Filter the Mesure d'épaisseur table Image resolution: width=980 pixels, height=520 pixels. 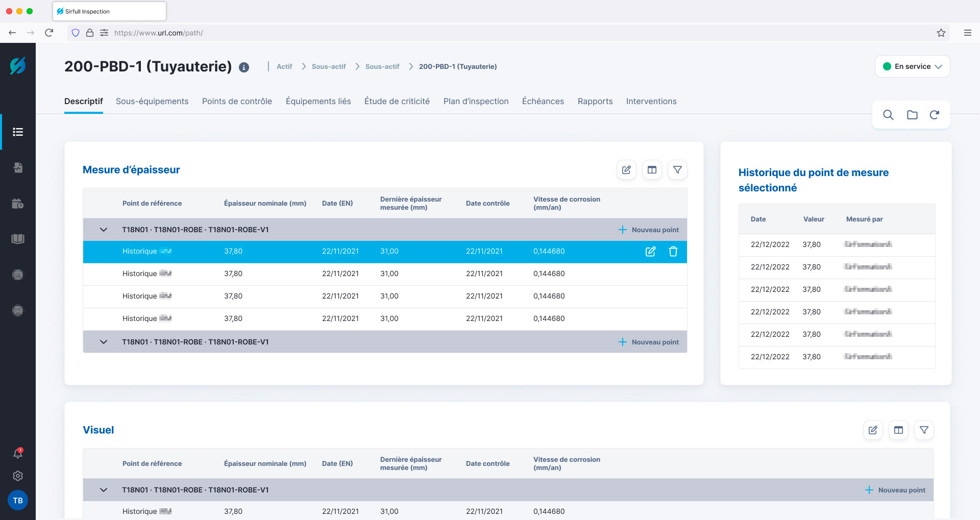677,170
